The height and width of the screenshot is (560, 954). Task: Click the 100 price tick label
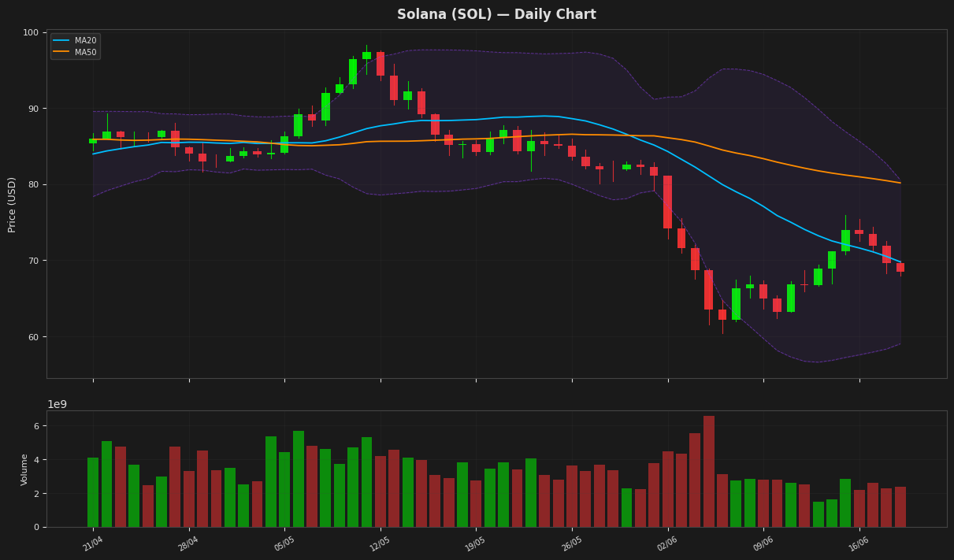[x=31, y=32]
